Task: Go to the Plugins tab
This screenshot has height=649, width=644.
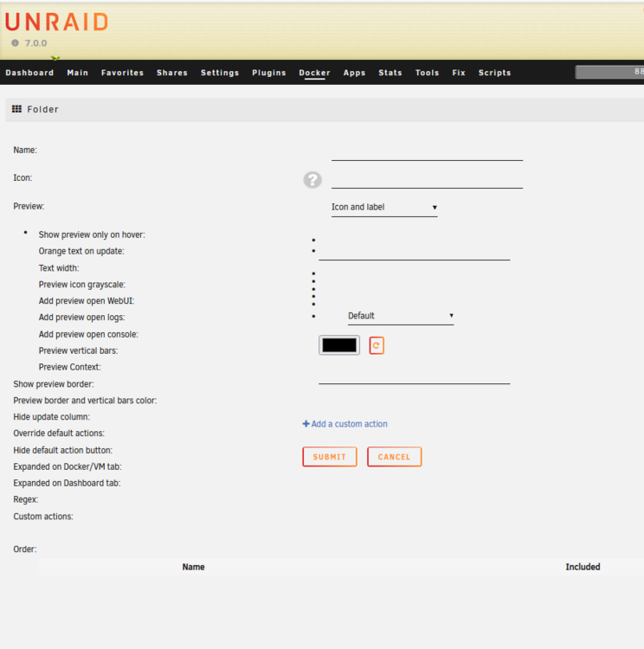Action: point(269,73)
